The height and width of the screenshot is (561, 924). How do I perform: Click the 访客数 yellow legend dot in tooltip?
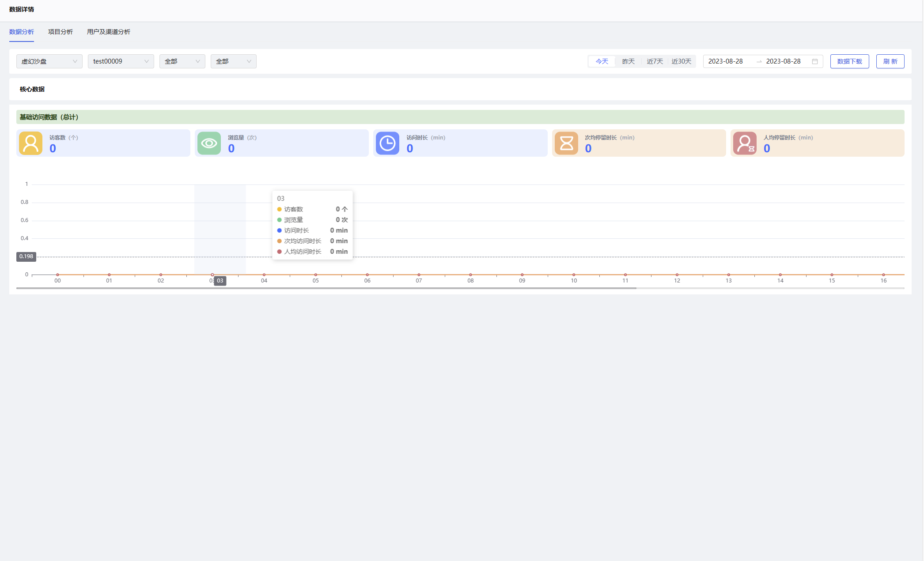279,209
